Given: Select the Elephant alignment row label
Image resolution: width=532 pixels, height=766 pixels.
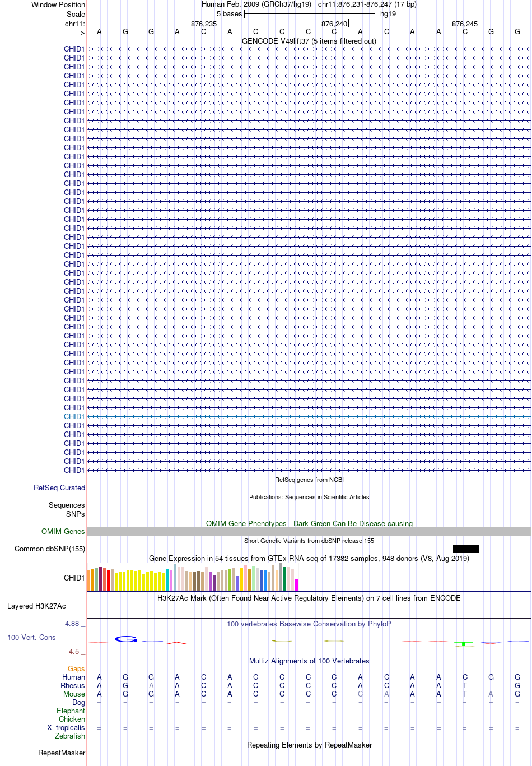Looking at the screenshot, I should point(71,711).
